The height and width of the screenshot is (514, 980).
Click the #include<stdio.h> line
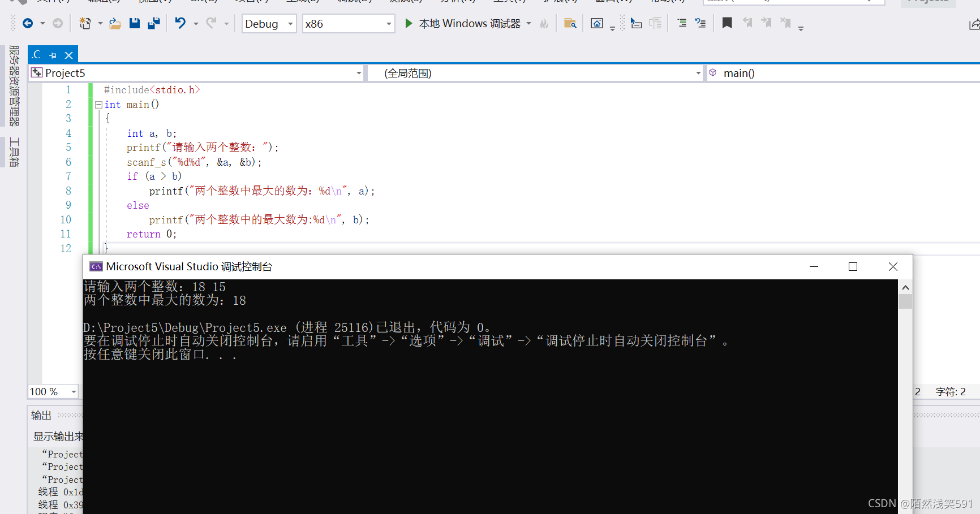pos(152,90)
